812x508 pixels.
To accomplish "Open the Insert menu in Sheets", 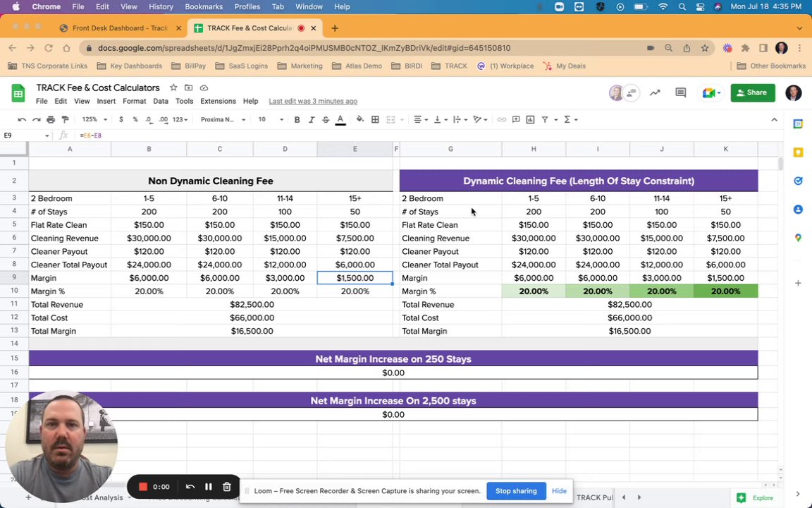I will click(106, 101).
